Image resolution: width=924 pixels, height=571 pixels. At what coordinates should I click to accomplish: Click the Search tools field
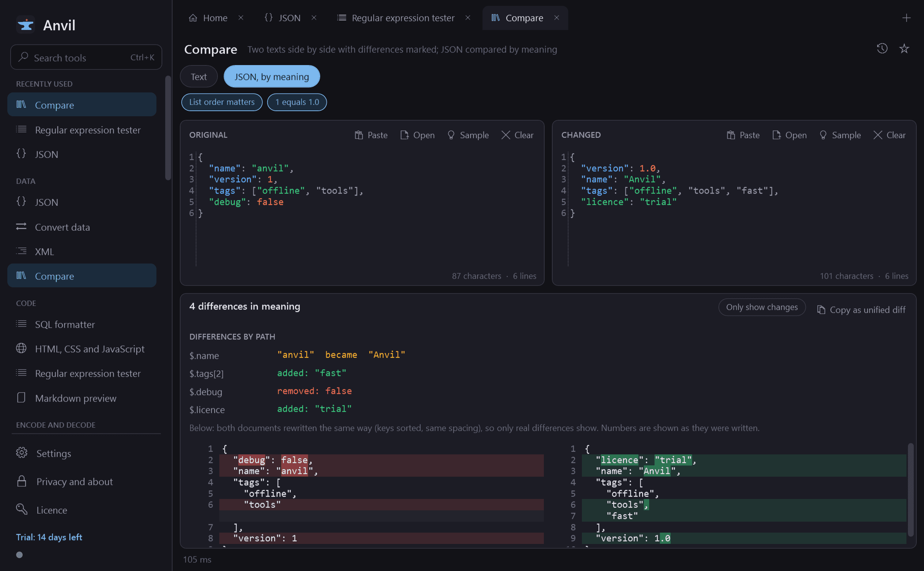click(86, 57)
